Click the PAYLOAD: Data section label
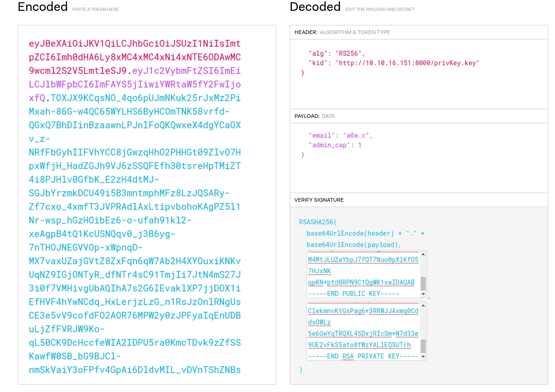 click(314, 116)
